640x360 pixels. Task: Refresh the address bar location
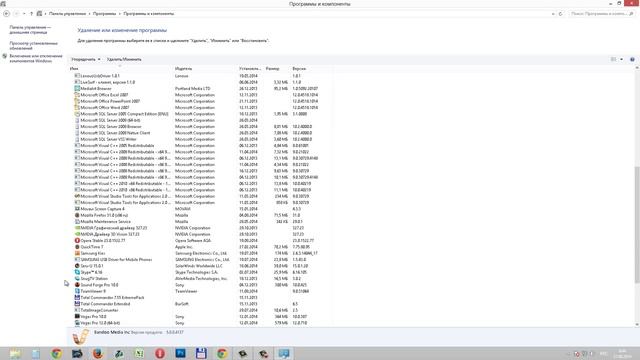coord(560,14)
